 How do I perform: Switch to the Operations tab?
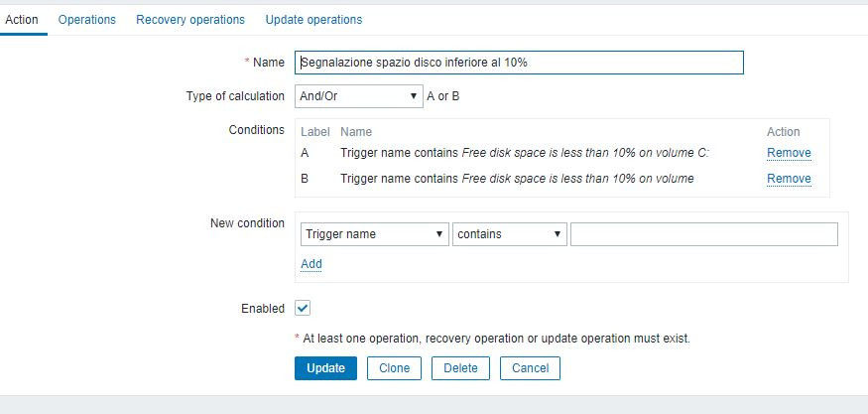click(86, 20)
